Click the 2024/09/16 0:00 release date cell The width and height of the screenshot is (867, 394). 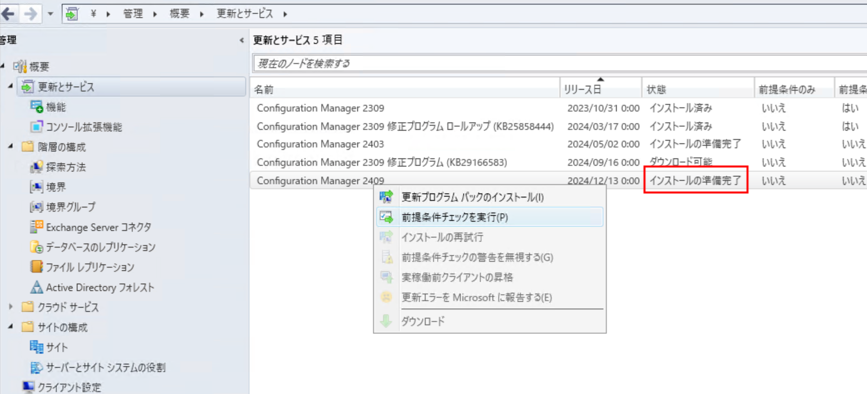tap(603, 162)
